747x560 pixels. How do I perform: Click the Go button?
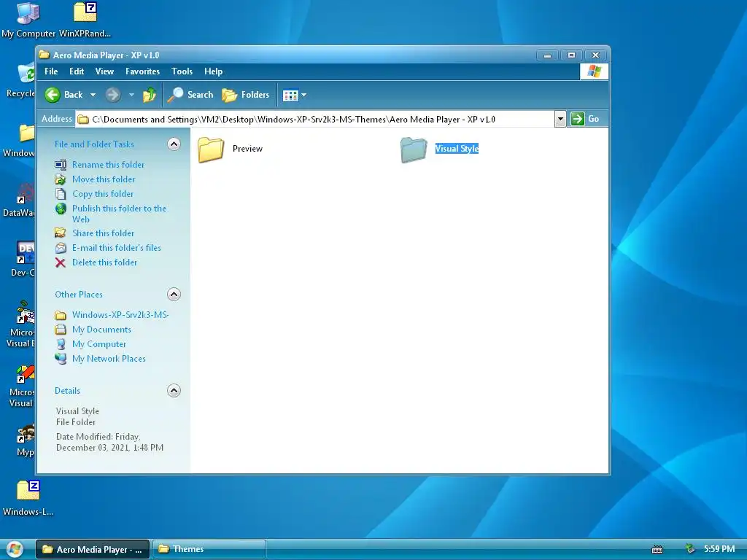(x=586, y=119)
